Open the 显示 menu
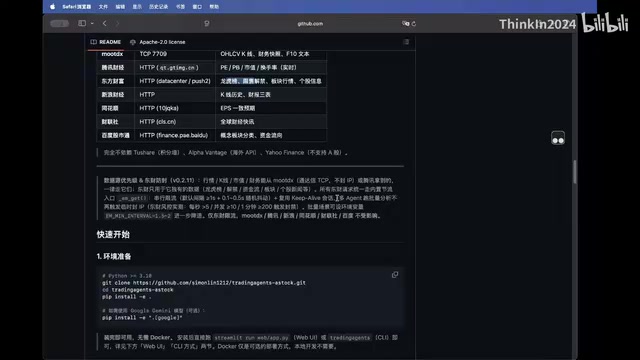The image size is (640, 360). coord(137,7)
